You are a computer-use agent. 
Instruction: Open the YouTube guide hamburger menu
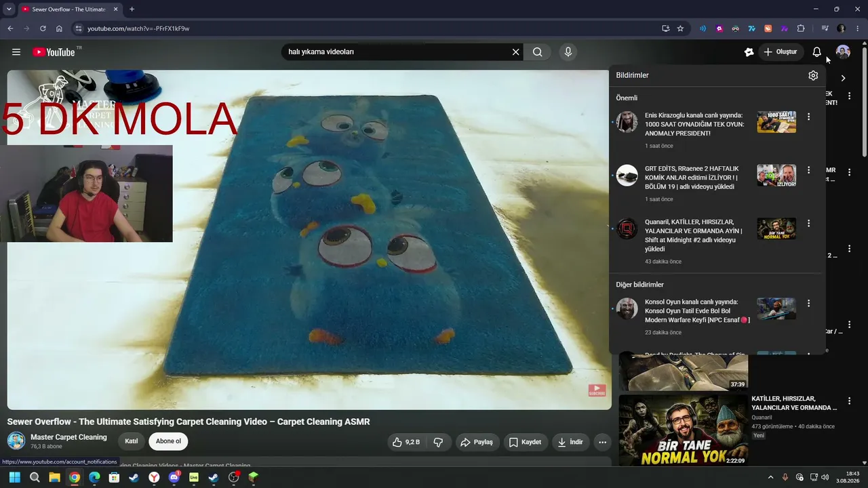[x=16, y=52]
